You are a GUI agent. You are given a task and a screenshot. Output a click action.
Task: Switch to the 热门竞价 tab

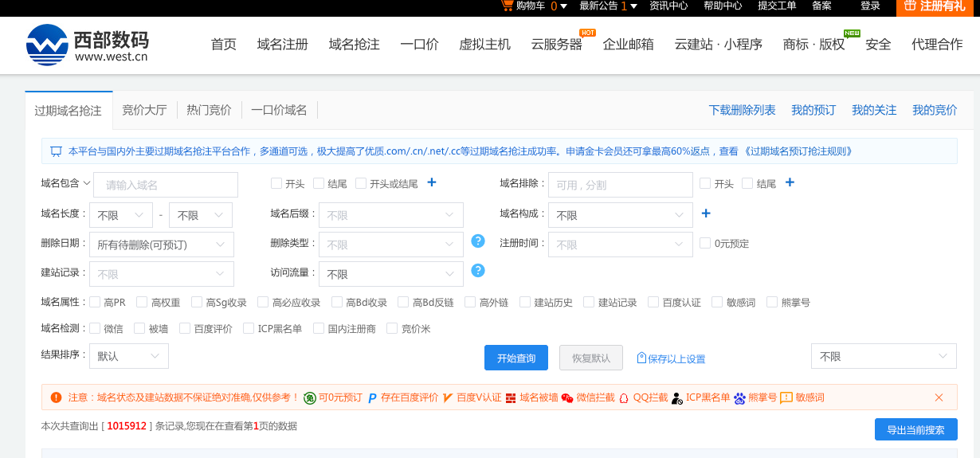[209, 110]
